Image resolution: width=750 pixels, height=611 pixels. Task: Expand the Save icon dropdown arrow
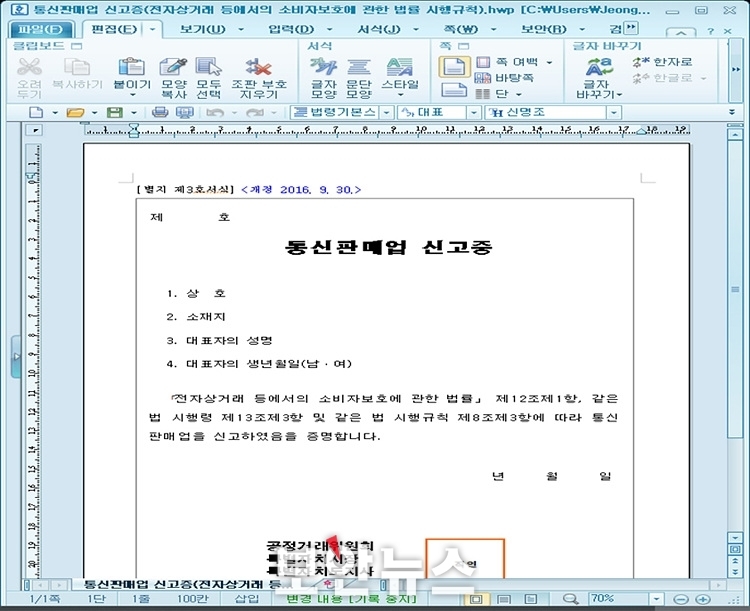click(133, 113)
